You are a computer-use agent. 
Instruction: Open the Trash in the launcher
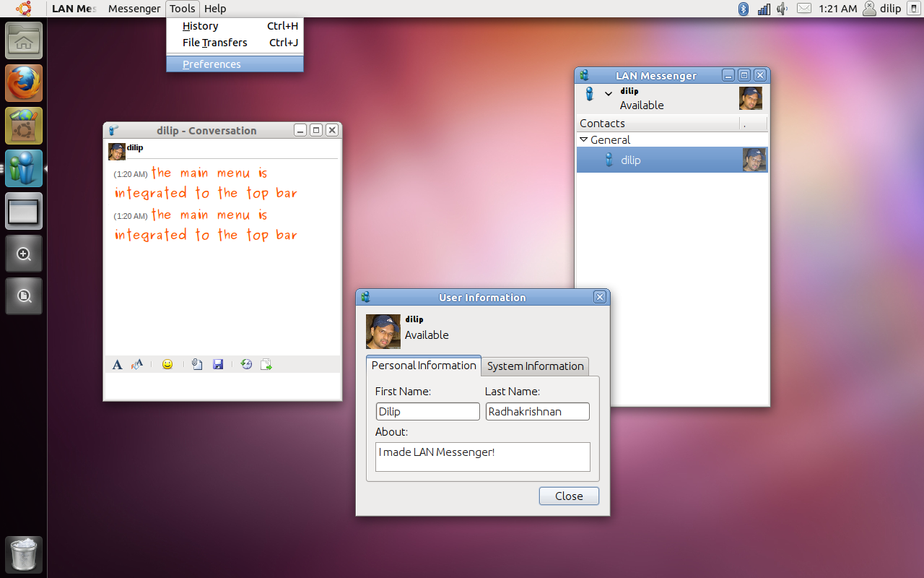tap(24, 555)
